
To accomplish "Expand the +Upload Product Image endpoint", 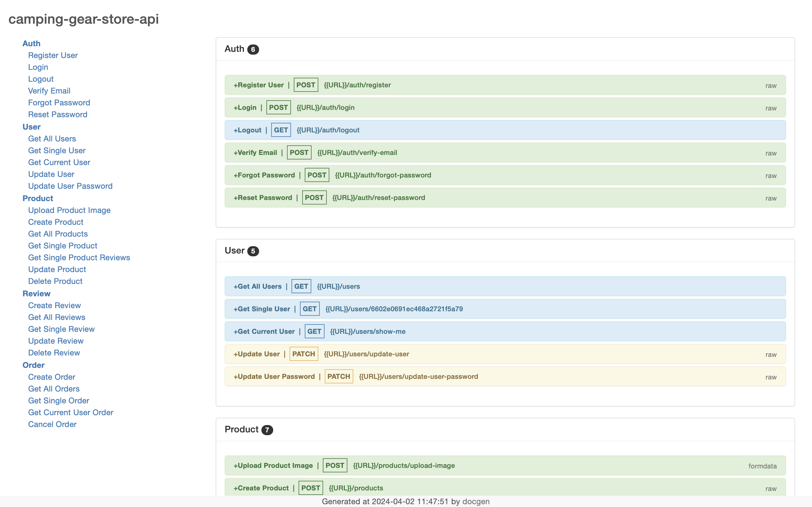I will (x=273, y=465).
